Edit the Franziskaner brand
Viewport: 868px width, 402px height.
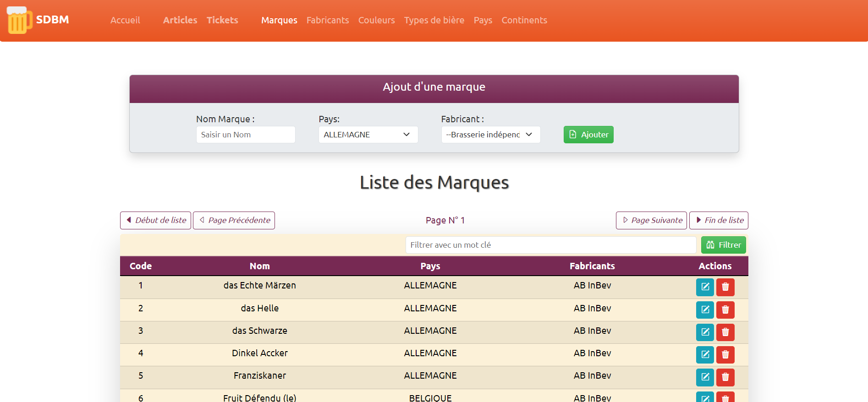click(705, 377)
